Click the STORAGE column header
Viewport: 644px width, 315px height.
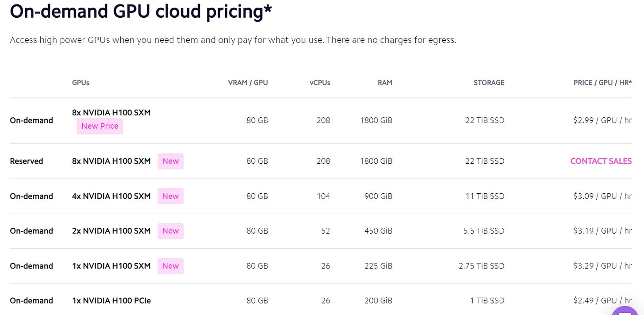[489, 83]
